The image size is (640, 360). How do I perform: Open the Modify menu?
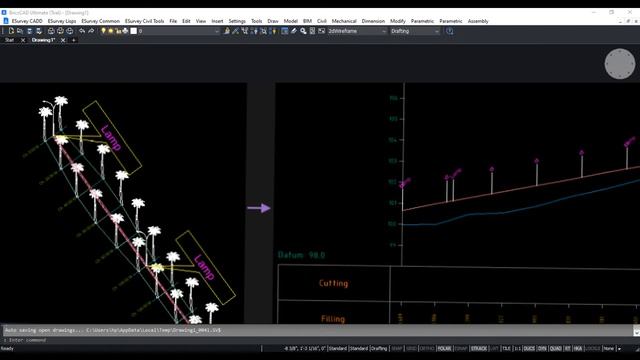398,21
